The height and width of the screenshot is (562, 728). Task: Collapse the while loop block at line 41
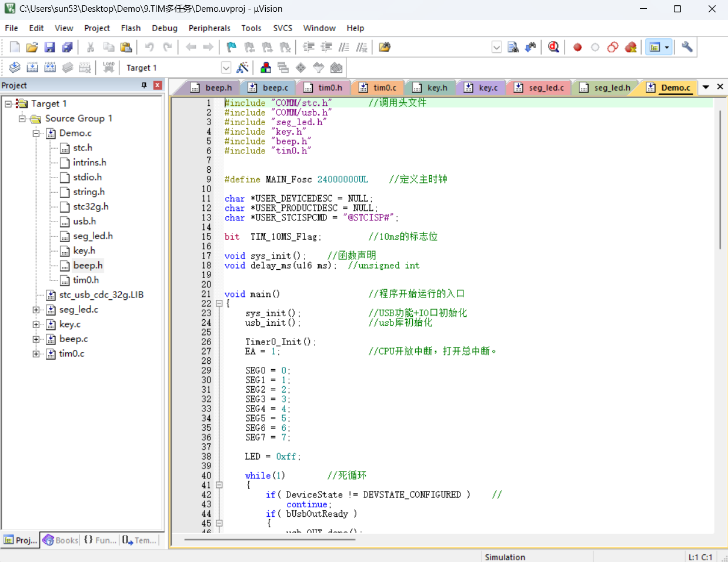pos(219,485)
